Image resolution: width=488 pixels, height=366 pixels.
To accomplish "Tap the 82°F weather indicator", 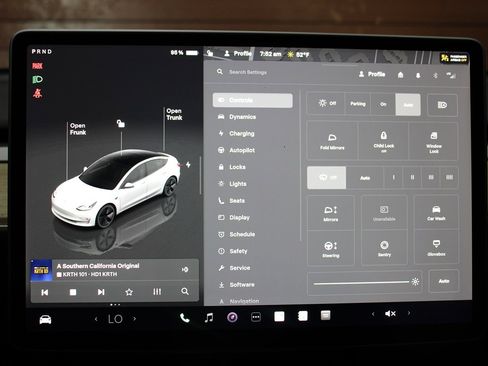I will click(298, 54).
